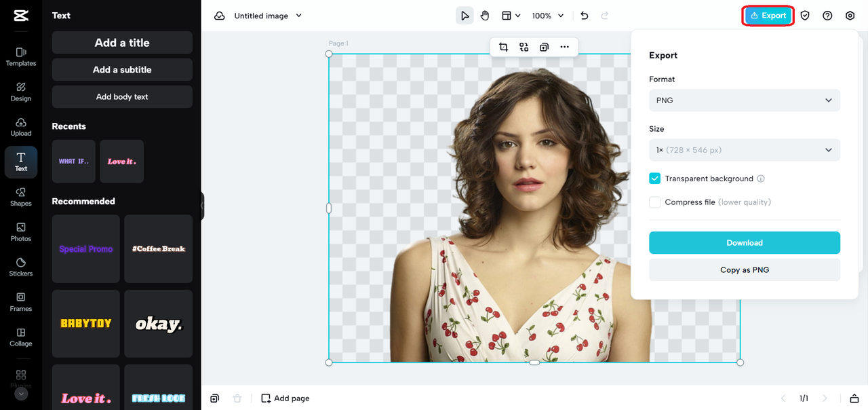This screenshot has height=410, width=868.
Task: Click the Export button
Action: (768, 16)
